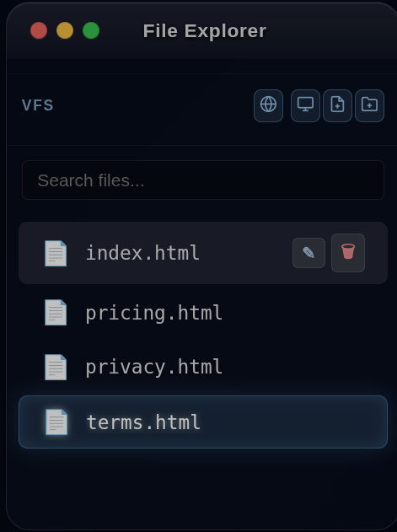Image resolution: width=397 pixels, height=532 pixels.
Task: Click the document icon beside privacy.html
Action: click(x=56, y=367)
